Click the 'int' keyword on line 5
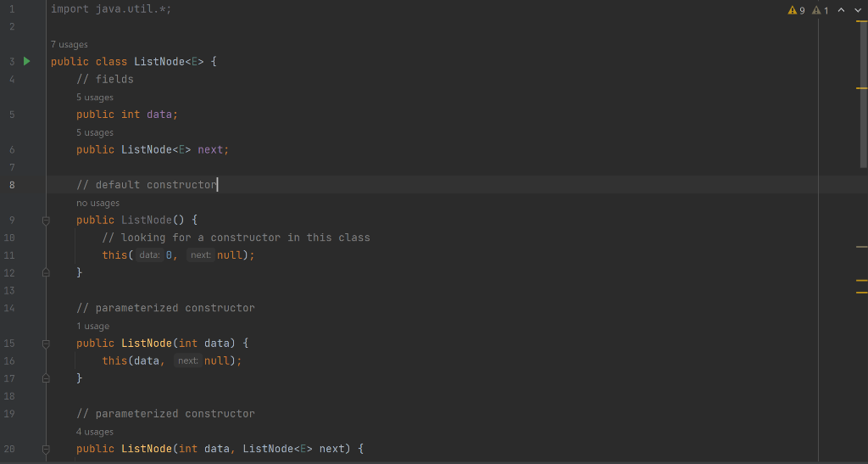 click(131, 115)
